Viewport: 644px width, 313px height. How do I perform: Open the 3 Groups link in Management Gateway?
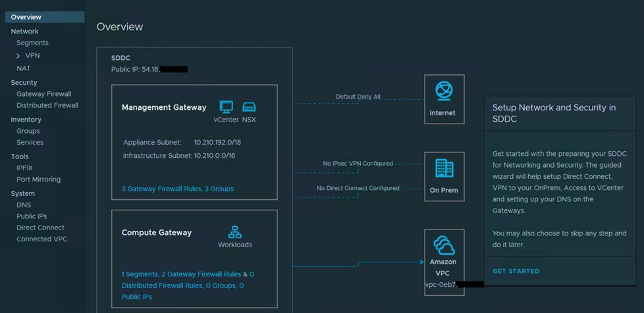click(x=219, y=189)
